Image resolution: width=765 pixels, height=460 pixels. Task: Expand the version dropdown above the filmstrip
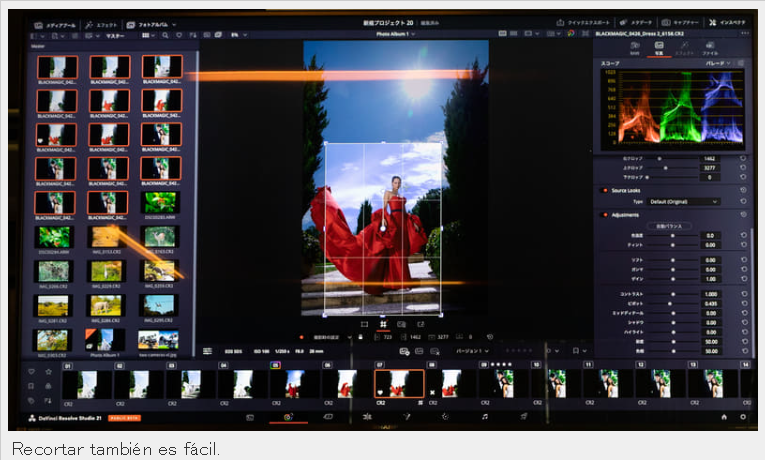[x=472, y=351]
